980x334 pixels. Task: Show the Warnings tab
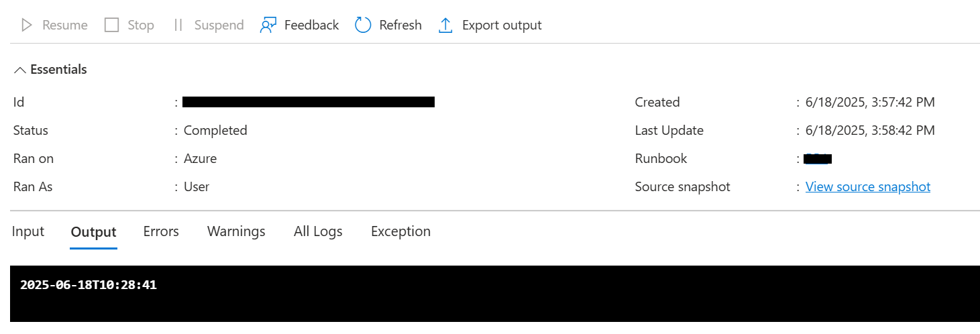(236, 231)
